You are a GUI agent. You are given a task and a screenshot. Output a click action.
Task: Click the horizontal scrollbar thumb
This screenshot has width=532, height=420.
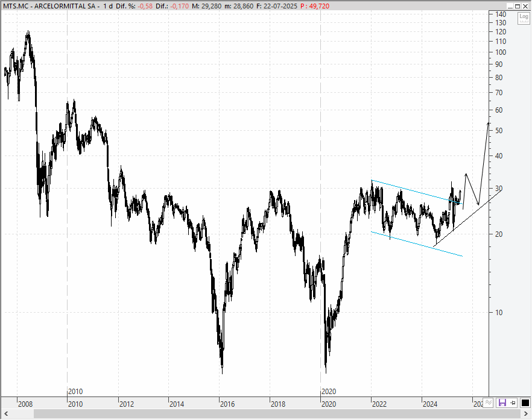click(x=277, y=414)
